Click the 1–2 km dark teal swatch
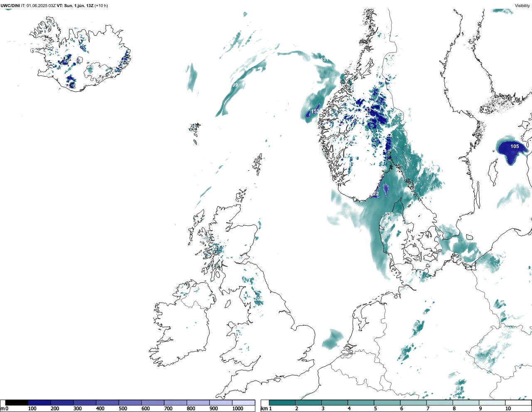This screenshot has width=532, height=412. [282, 402]
